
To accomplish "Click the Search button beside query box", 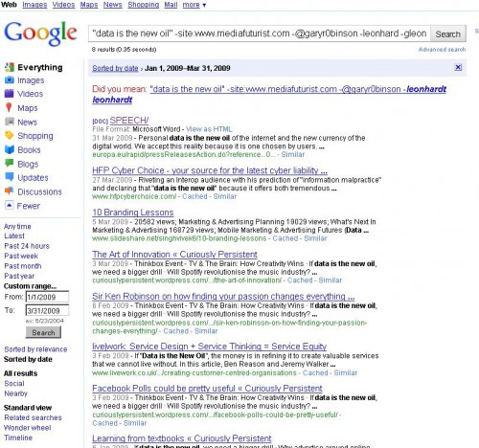I will [x=448, y=34].
